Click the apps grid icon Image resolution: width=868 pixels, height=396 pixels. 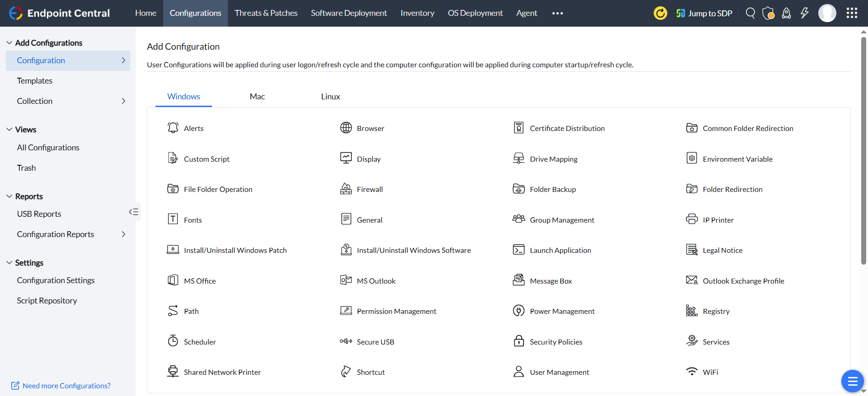[x=852, y=13]
